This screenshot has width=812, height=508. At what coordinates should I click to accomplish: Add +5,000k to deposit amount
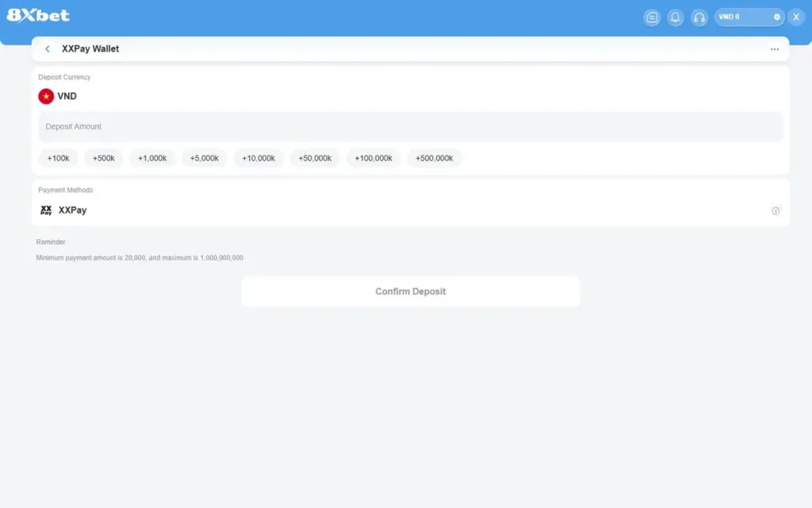[204, 158]
